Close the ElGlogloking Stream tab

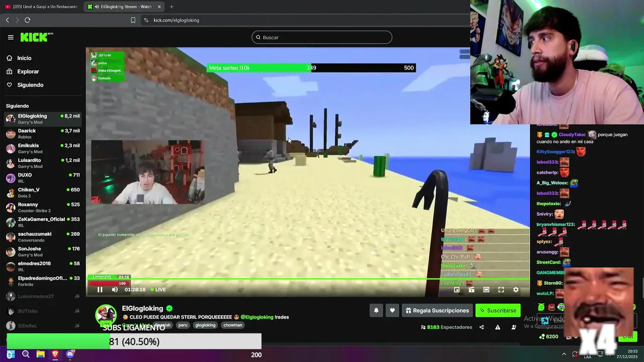point(159,7)
